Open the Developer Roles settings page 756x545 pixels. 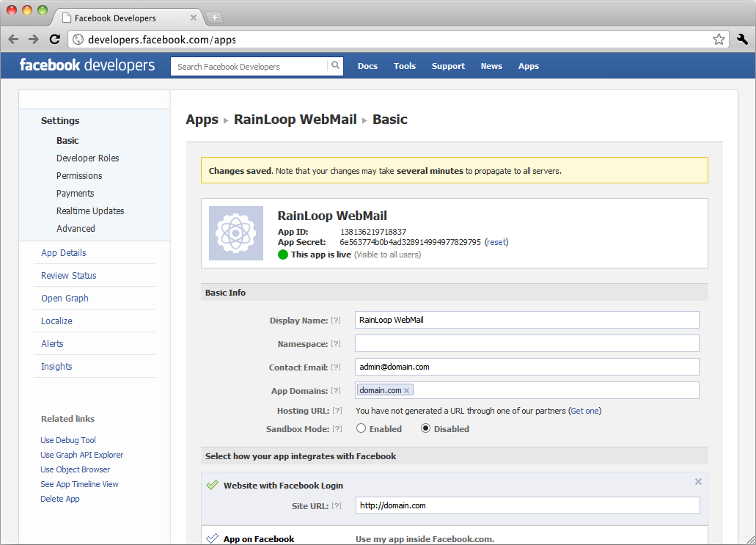(87, 158)
